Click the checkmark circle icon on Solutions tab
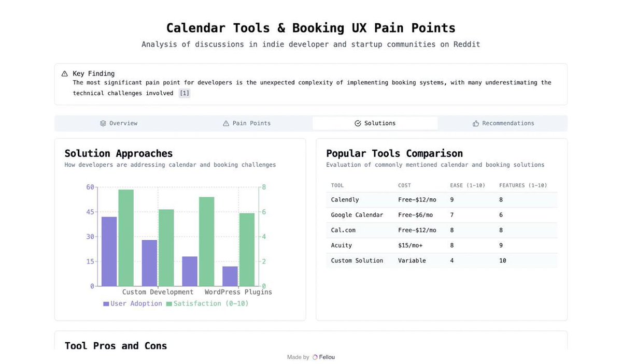The width and height of the screenshot is (622, 364). (358, 123)
